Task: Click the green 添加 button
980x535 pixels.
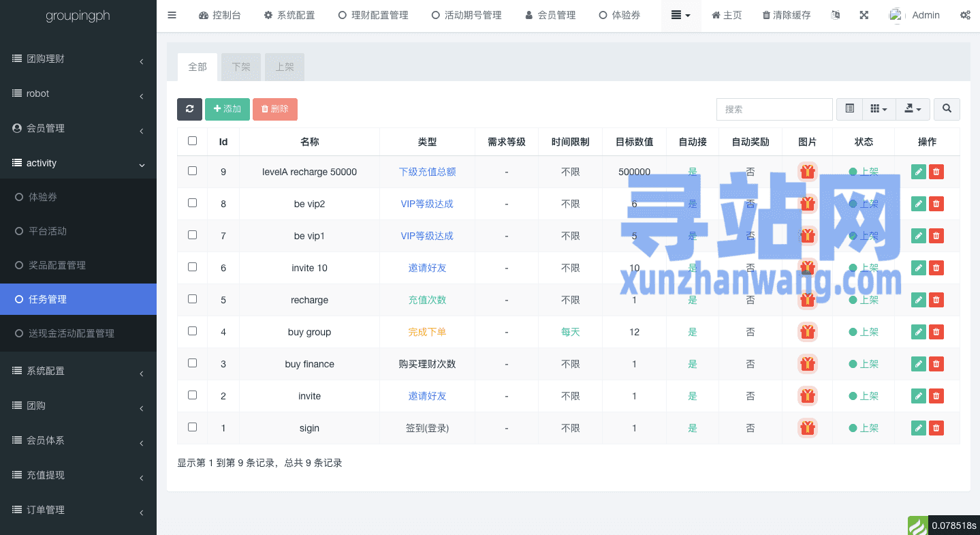Action: tap(227, 109)
